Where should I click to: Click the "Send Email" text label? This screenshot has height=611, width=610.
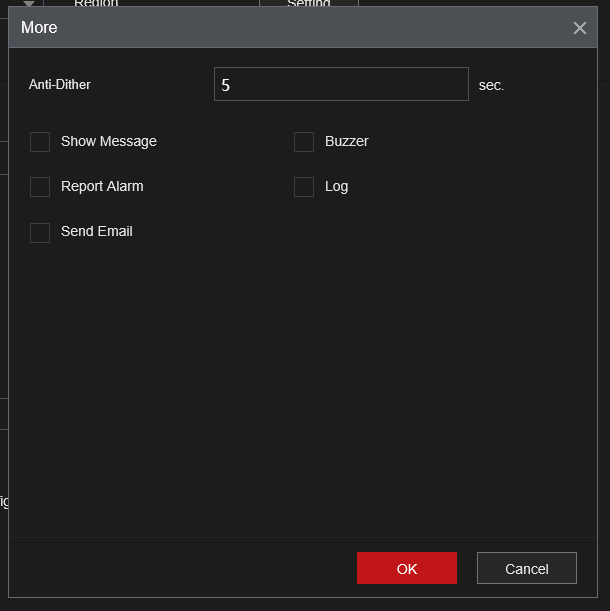[x=96, y=232]
